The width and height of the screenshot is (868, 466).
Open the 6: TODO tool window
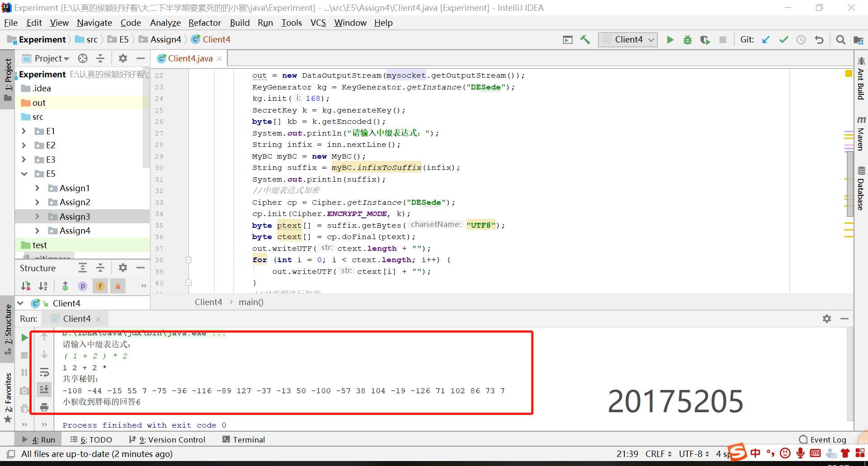[91, 440]
